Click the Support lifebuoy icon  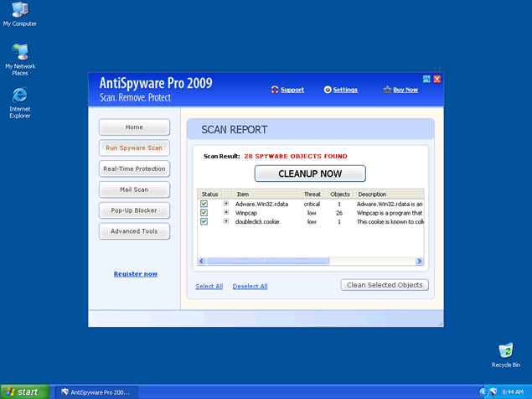point(275,90)
